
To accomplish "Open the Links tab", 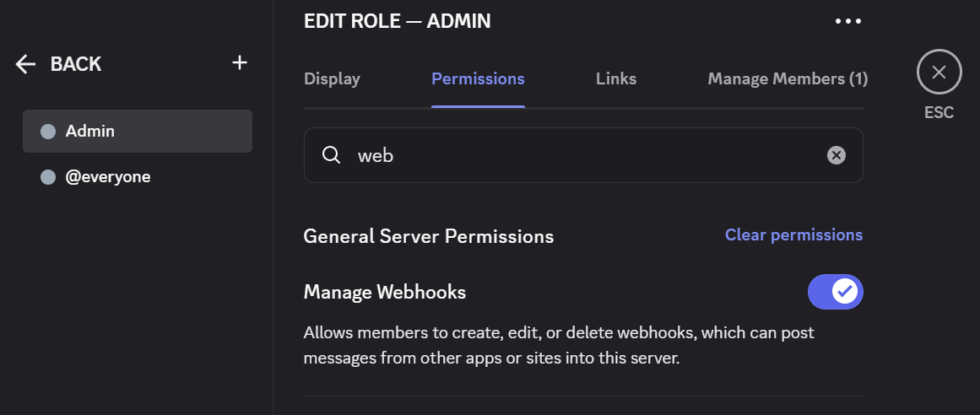I will (x=616, y=78).
